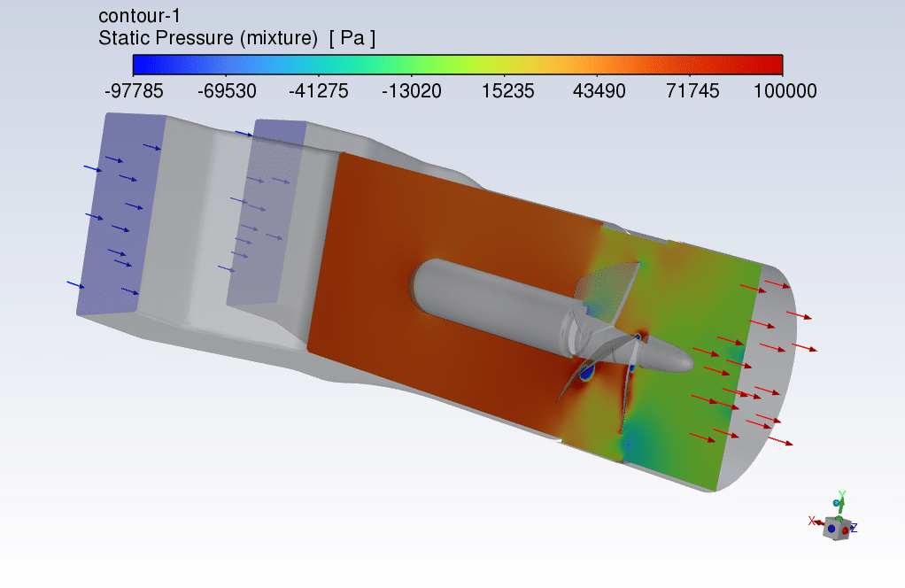Select the blue dot on the triad cube face

click(x=832, y=529)
